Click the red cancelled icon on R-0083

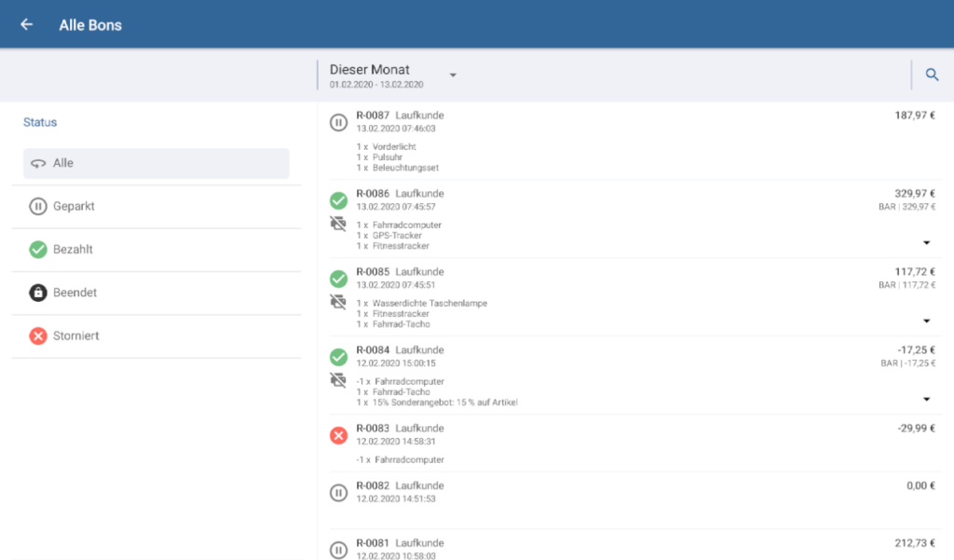(x=338, y=435)
